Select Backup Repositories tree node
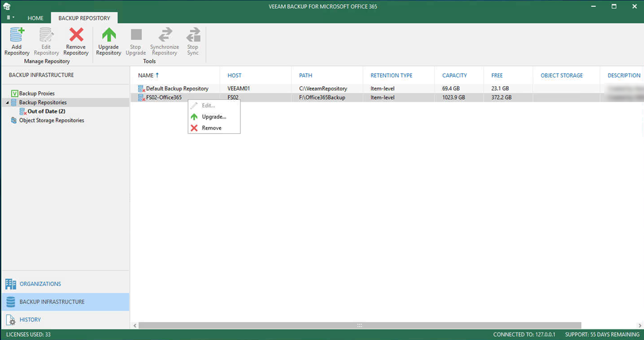The image size is (644, 340). pyautogui.click(x=43, y=102)
